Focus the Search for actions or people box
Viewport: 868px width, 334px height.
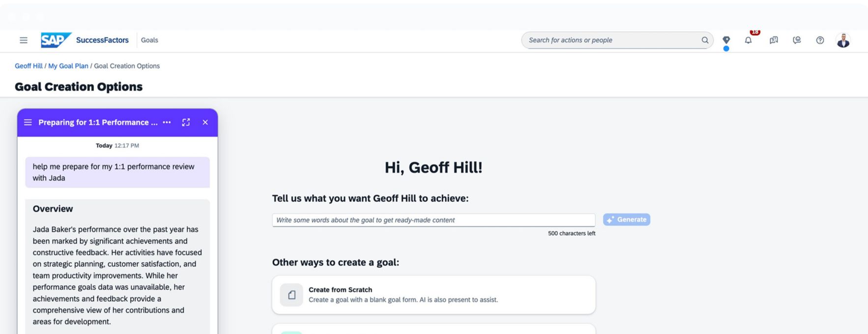[612, 40]
